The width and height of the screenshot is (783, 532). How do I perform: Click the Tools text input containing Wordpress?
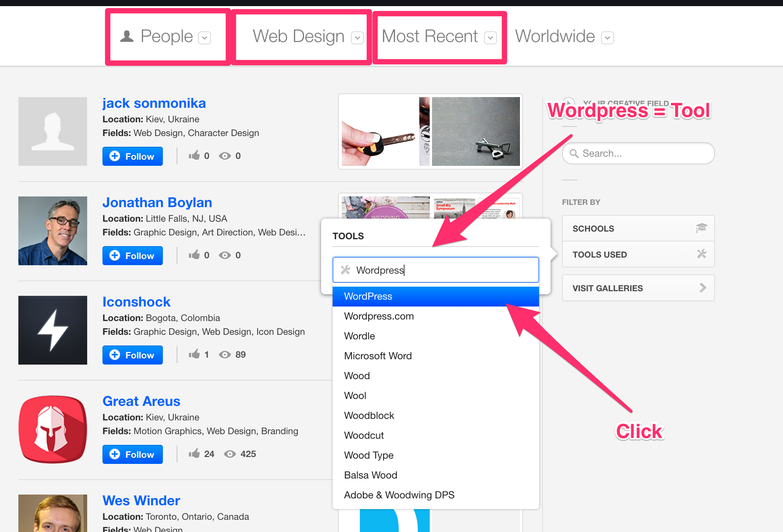click(x=435, y=270)
